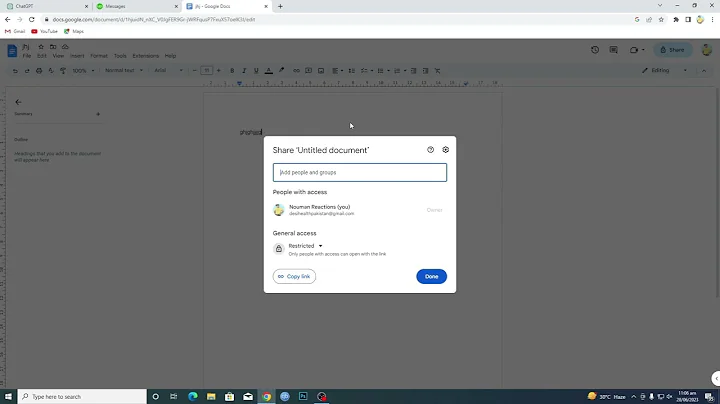Open the File menu
This screenshot has height=404, width=720.
click(27, 56)
